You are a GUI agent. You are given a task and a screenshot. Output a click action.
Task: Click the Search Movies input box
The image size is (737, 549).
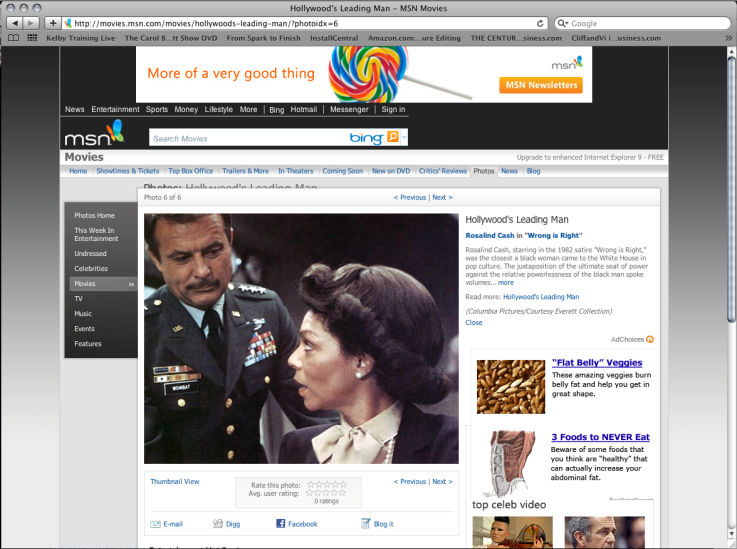pos(249,138)
